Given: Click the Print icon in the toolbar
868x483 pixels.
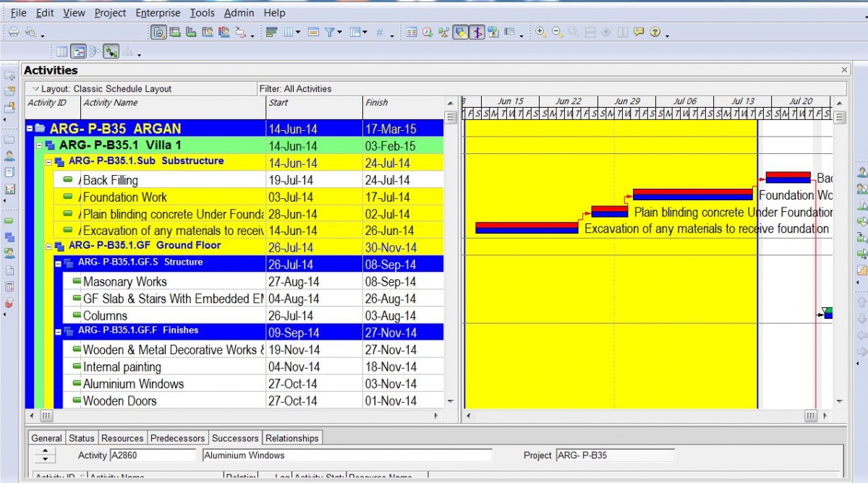Looking at the screenshot, I should pyautogui.click(x=14, y=32).
